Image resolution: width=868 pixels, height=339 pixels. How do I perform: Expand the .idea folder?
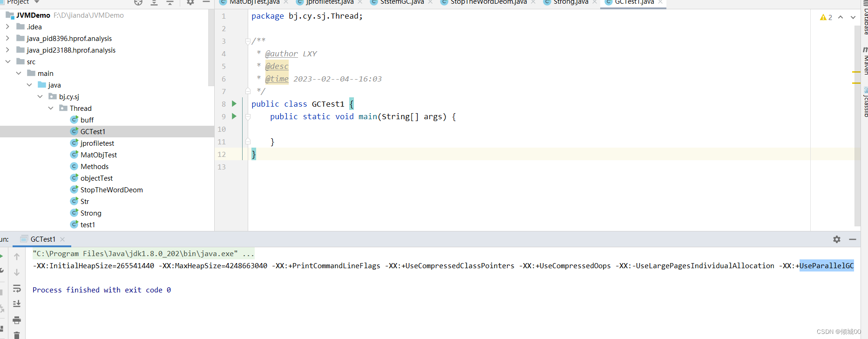pos(7,27)
